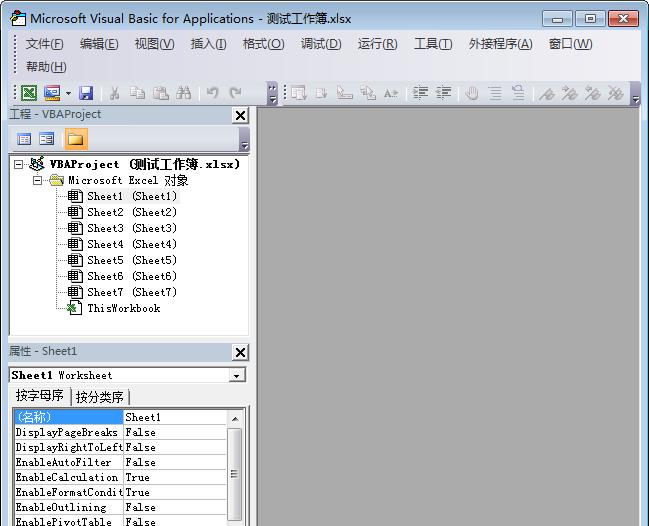Screen dimensions: 649x526
Task: Open the Insert UserForm dropdown arrow
Action: click(68, 93)
